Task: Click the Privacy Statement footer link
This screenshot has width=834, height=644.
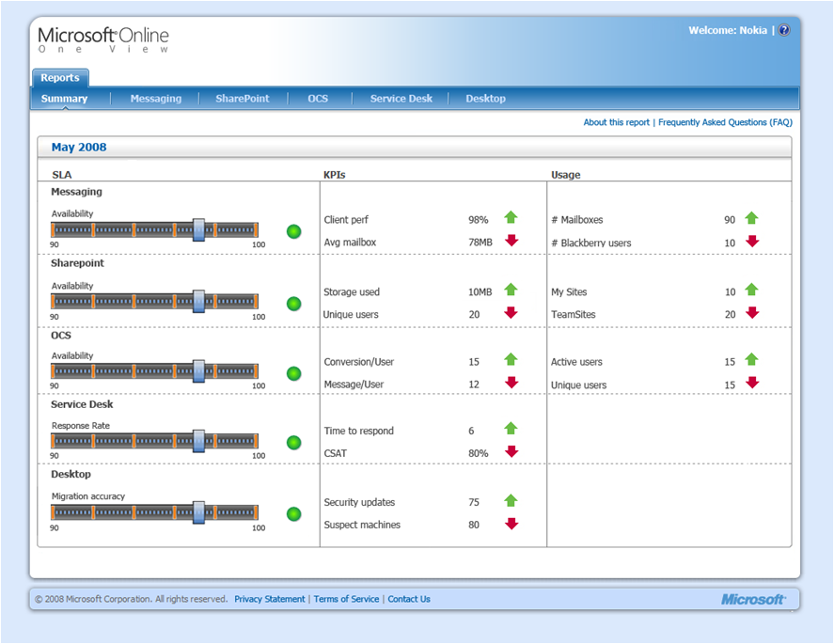Action: point(270,599)
